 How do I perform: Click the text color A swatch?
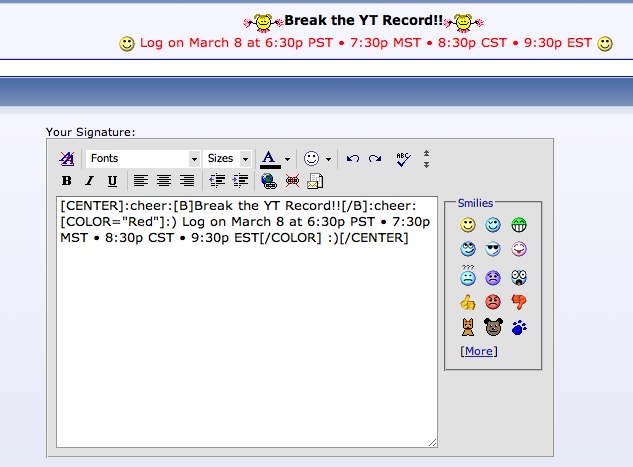coord(269,159)
